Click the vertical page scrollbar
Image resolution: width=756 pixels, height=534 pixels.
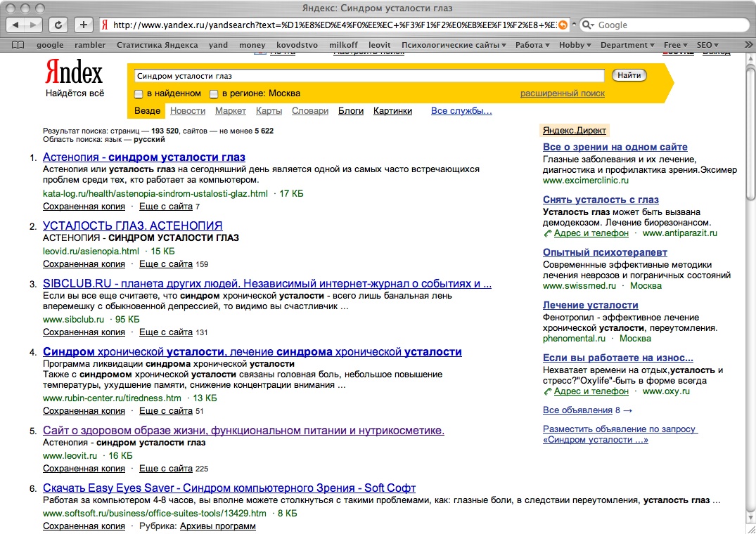[x=750, y=281]
